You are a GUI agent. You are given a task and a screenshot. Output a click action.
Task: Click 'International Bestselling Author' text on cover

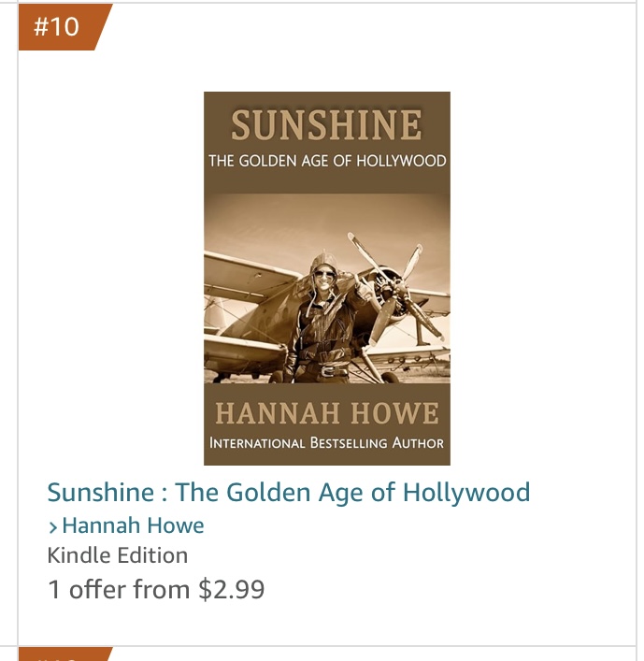click(326, 442)
